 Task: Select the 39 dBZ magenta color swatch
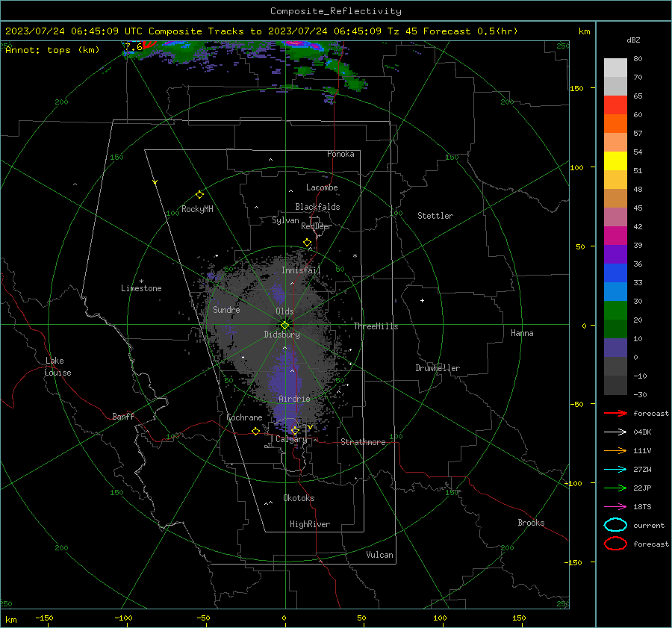coord(615,236)
